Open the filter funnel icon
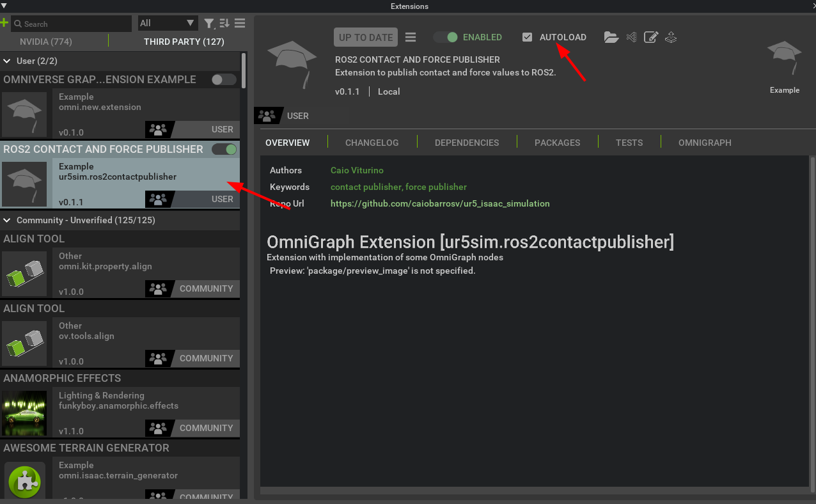This screenshot has width=816, height=504. click(x=209, y=24)
